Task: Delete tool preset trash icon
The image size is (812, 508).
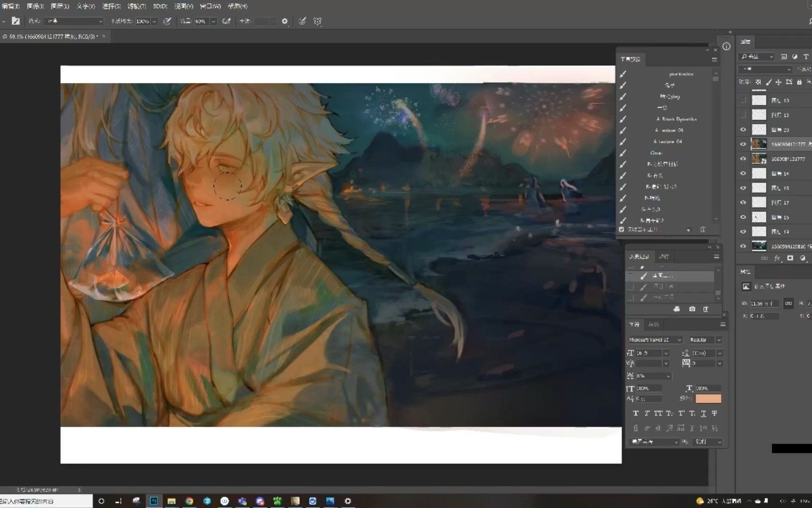Action: coord(703,230)
